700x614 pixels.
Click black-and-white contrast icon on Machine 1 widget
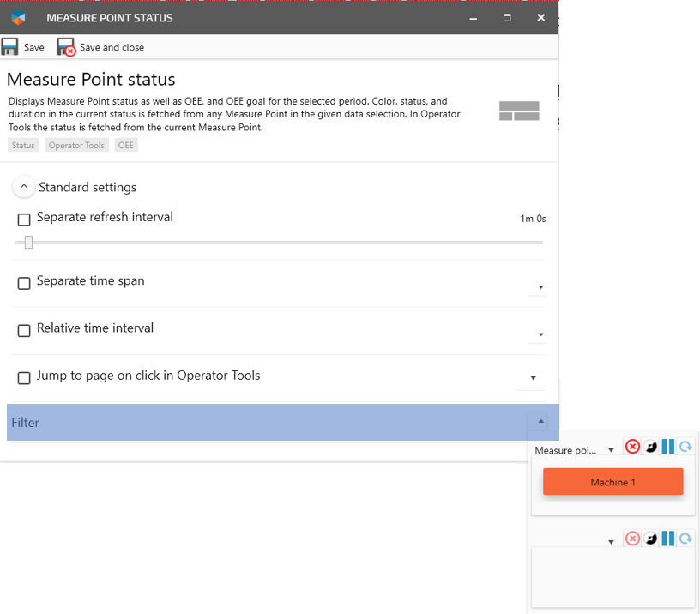pyautogui.click(x=651, y=447)
